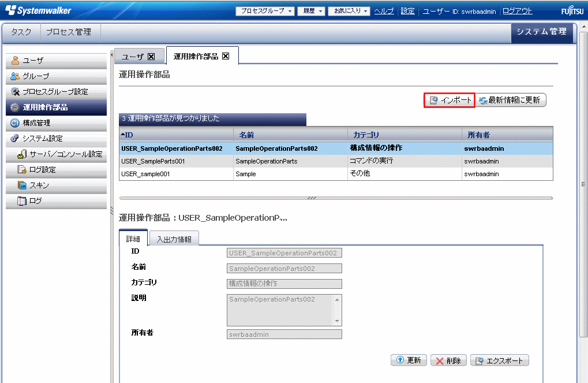Select the グループ icon in sidebar
The height and width of the screenshot is (383, 588).
pos(16,76)
